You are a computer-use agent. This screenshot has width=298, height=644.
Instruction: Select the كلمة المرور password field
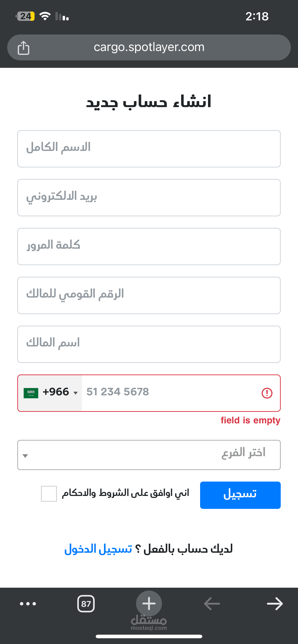tap(149, 247)
